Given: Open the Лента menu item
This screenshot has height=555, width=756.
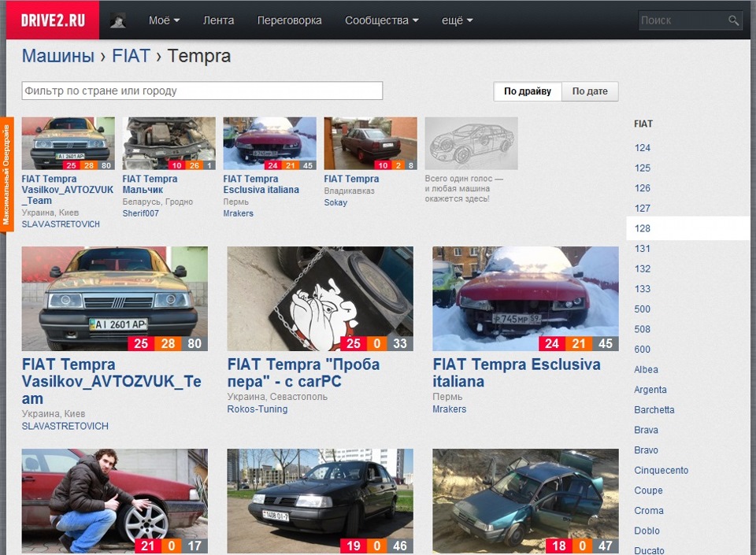Looking at the screenshot, I should click(218, 20).
